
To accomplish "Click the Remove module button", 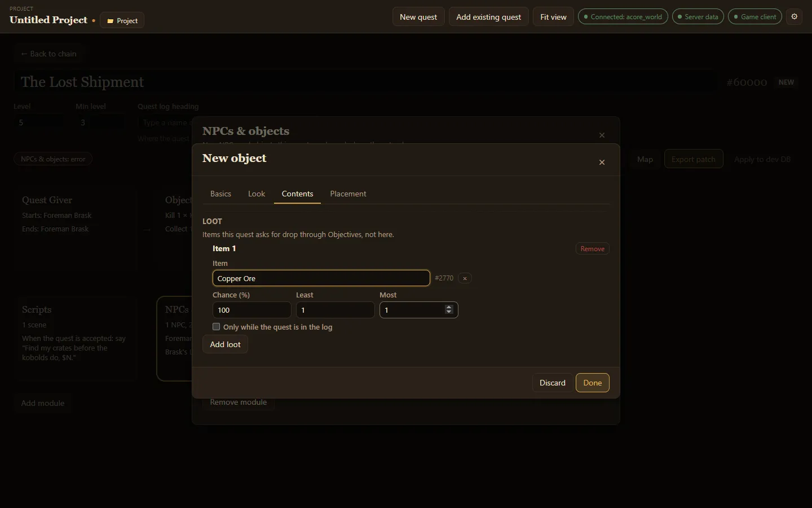I will coord(239,402).
